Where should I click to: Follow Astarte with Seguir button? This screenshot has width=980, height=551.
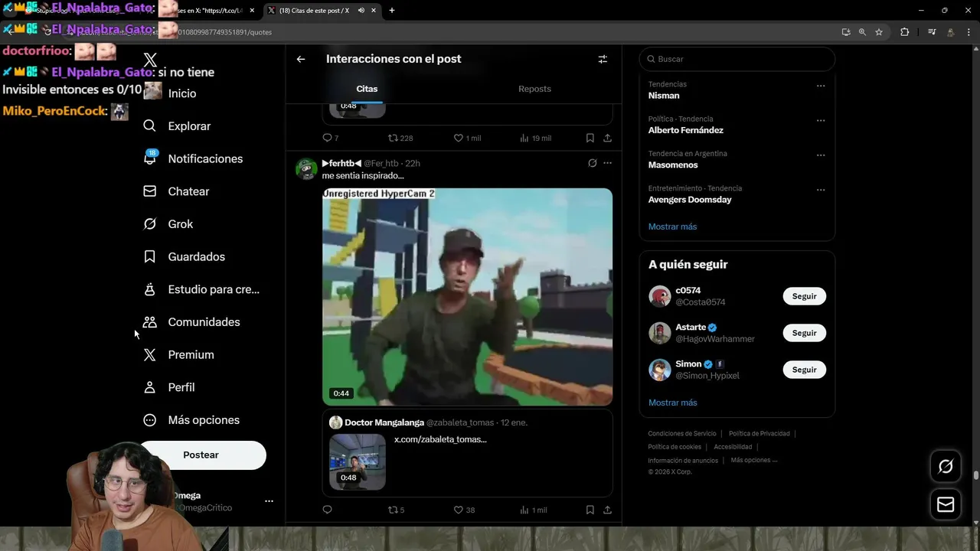804,333
